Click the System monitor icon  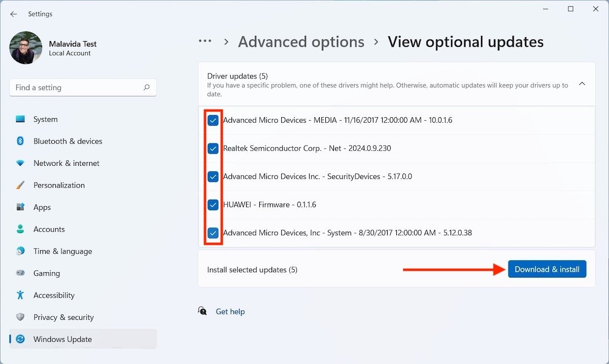pos(20,119)
